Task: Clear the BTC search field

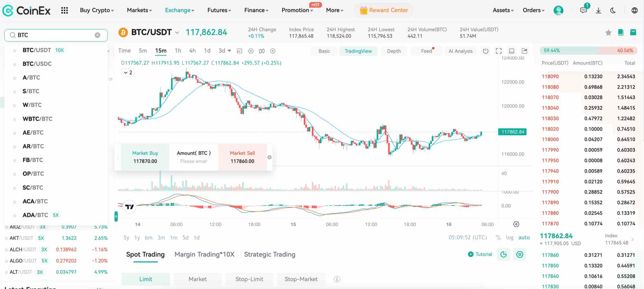Action: point(97,35)
